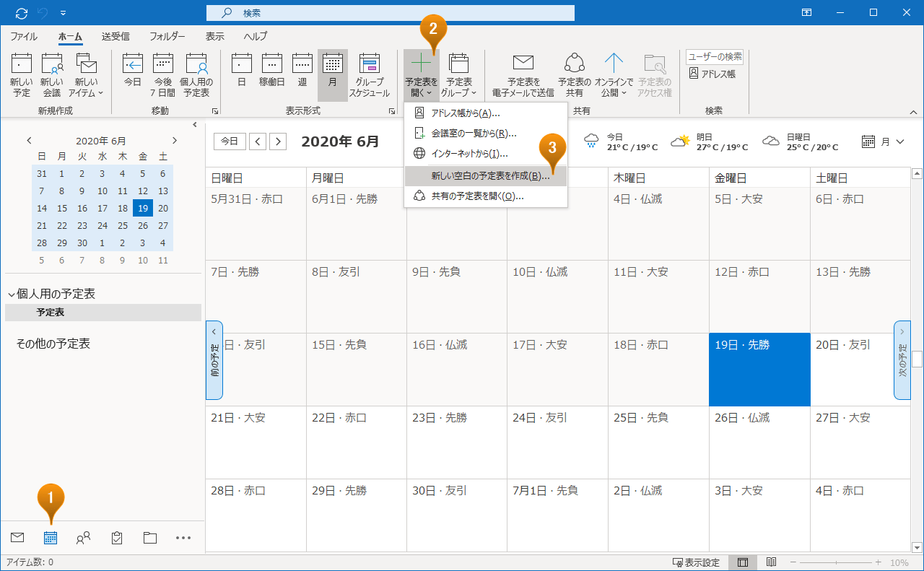Click in the ユーザーの検索 field
This screenshot has width=924, height=571.
[715, 57]
